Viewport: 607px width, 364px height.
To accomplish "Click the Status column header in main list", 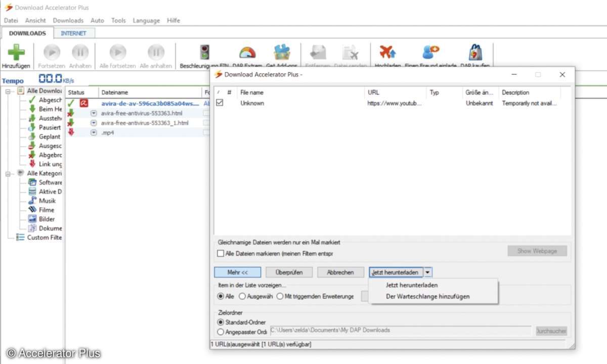I will click(x=82, y=93).
